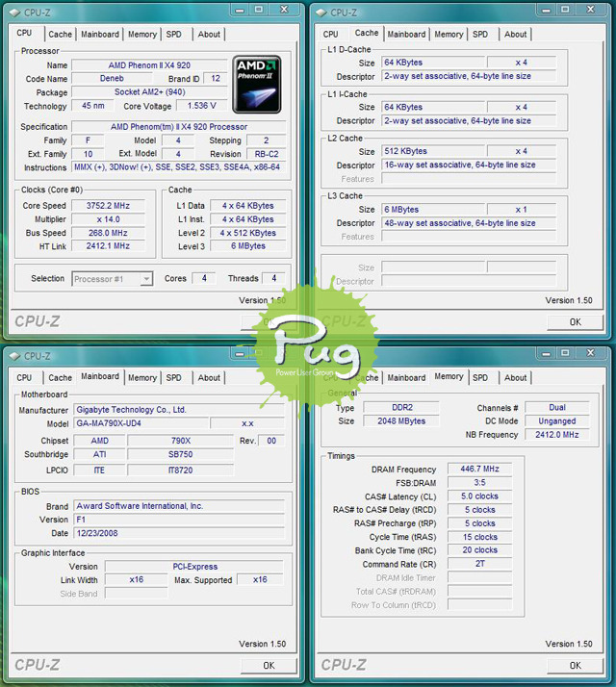The image size is (616, 687).
Task: Click Core Speed value 3752.2 MHz
Action: pyautogui.click(x=108, y=206)
